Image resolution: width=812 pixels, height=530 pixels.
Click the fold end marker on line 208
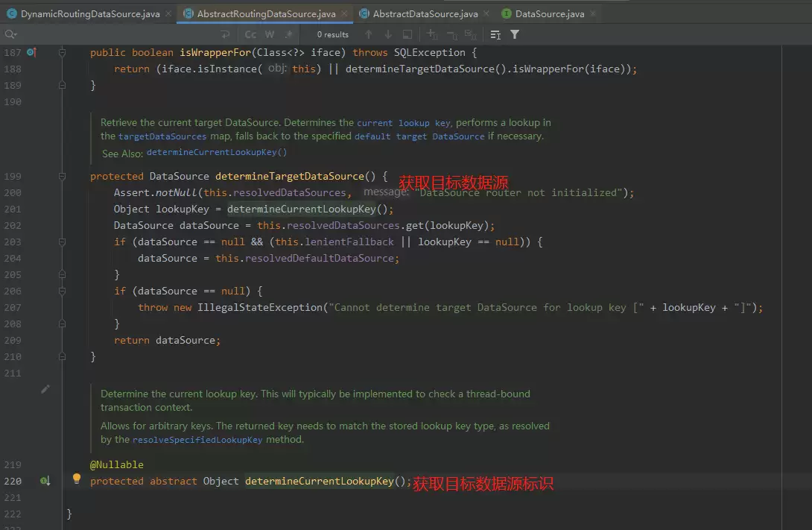[x=62, y=324]
